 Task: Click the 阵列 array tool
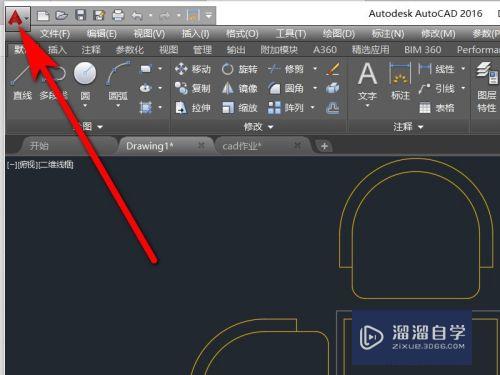coord(286,108)
